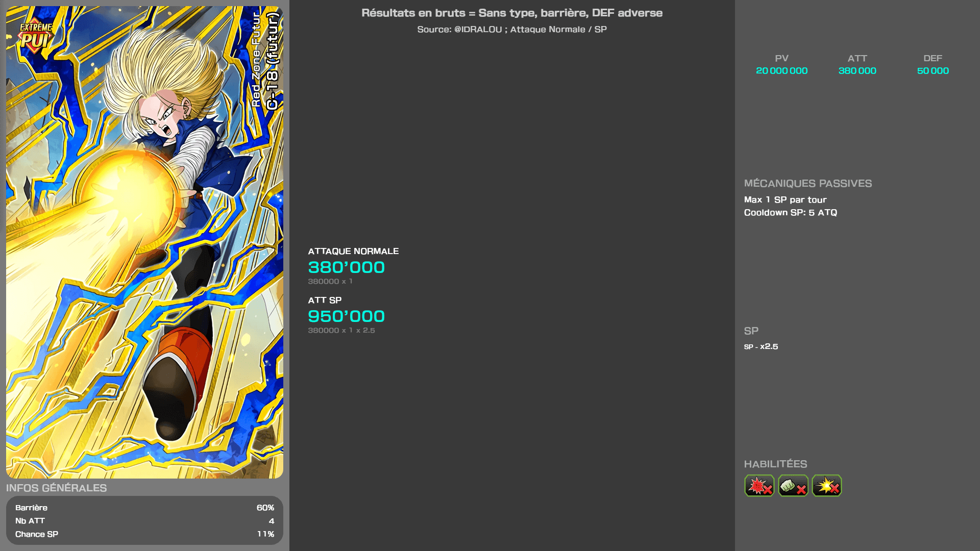
Task: Click the vertical "Red Zone Futur" label
Action: pyautogui.click(x=256, y=59)
